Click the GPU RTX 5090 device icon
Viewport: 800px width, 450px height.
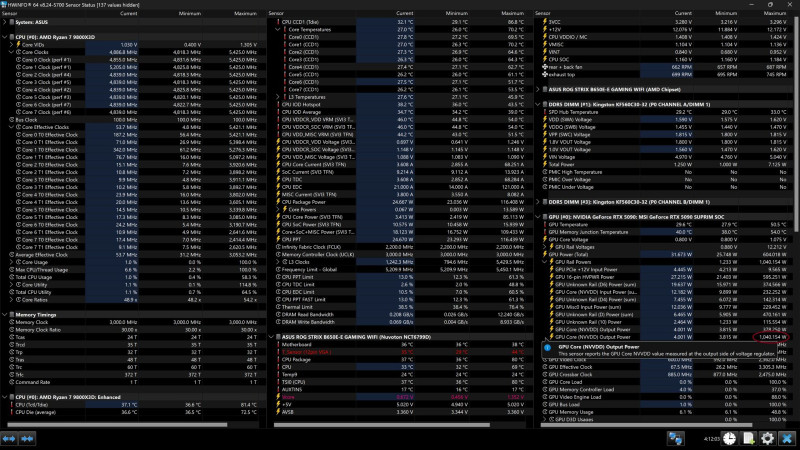544,217
